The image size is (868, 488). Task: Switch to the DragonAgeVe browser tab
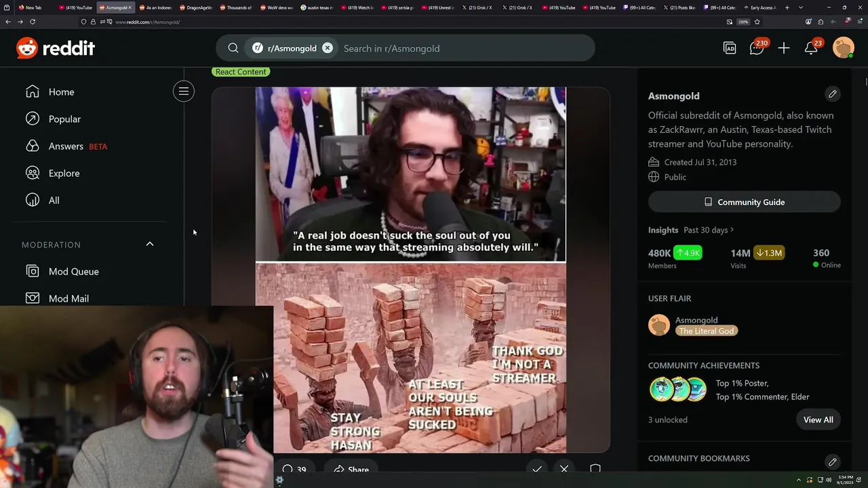click(195, 7)
